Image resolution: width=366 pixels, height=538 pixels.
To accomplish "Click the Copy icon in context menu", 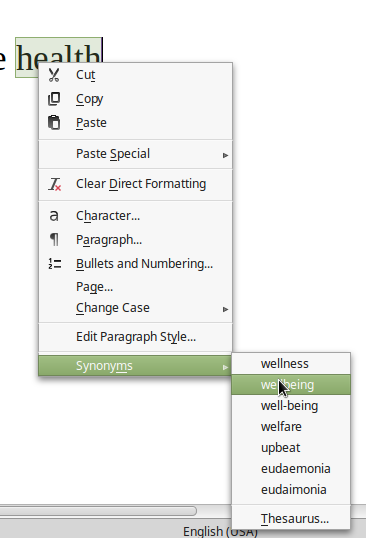I will (54, 99).
